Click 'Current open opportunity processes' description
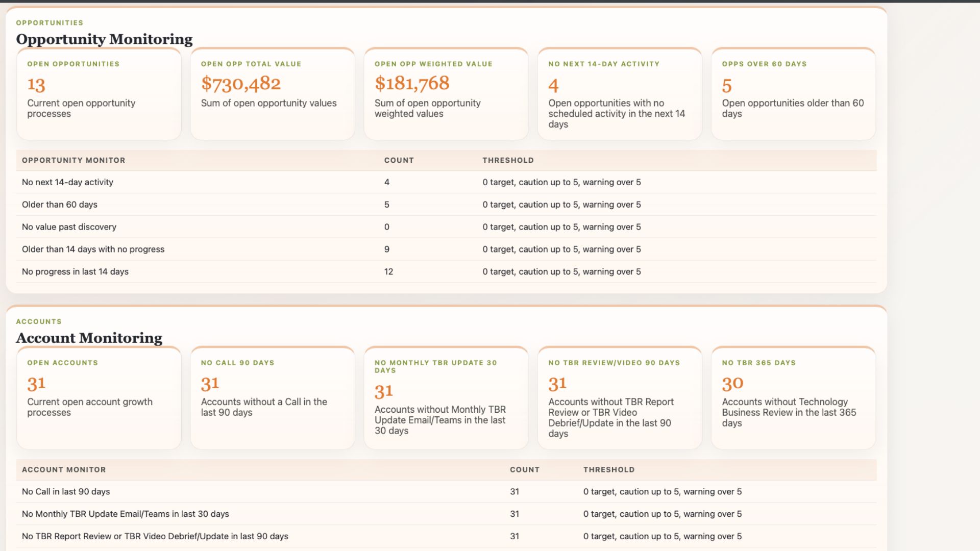The width and height of the screenshot is (980, 551). click(x=81, y=108)
